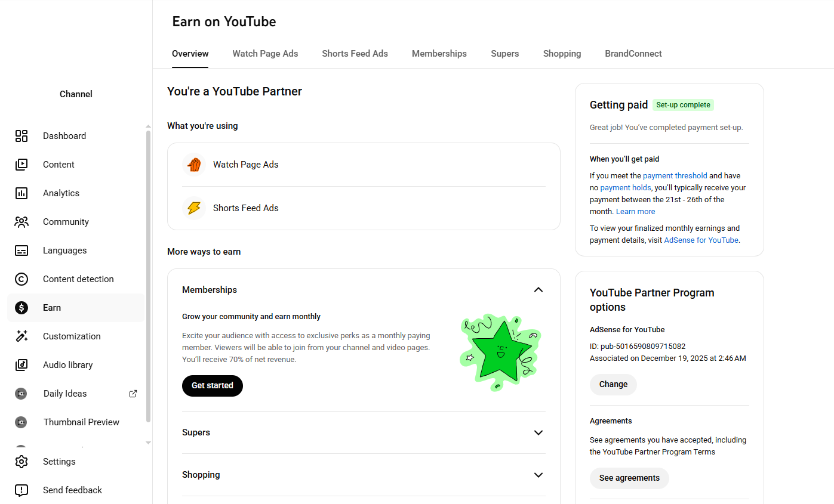The width and height of the screenshot is (834, 504).
Task: Select the Community people icon
Action: pos(21,222)
